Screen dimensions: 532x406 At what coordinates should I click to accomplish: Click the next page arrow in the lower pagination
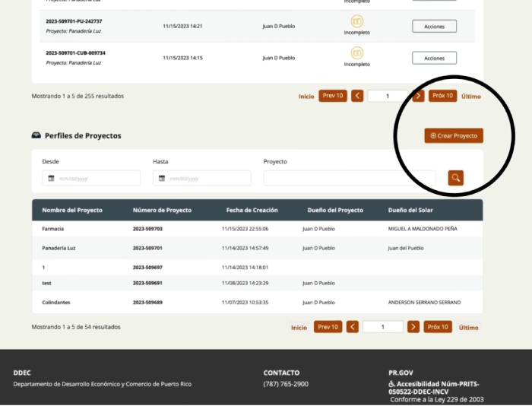pyautogui.click(x=413, y=327)
